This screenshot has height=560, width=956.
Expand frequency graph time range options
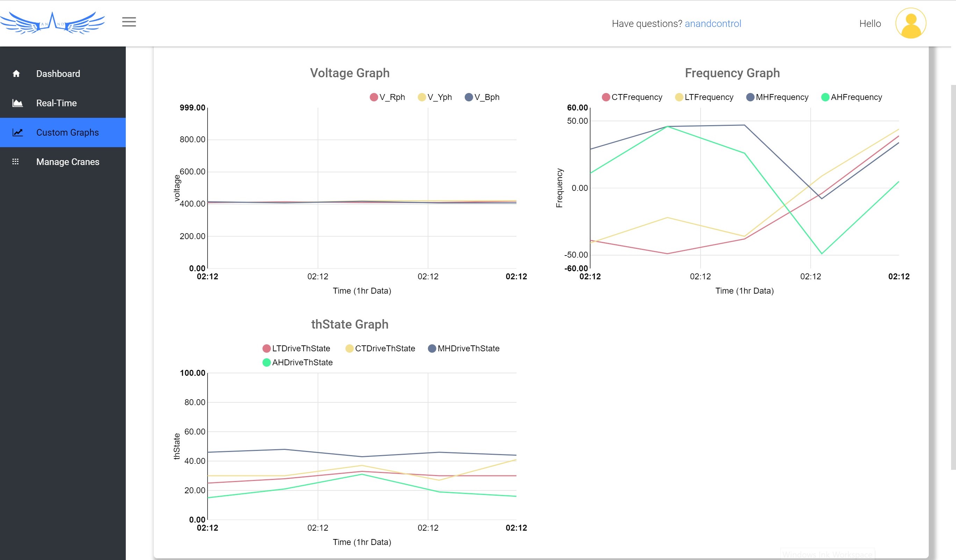pyautogui.click(x=744, y=291)
